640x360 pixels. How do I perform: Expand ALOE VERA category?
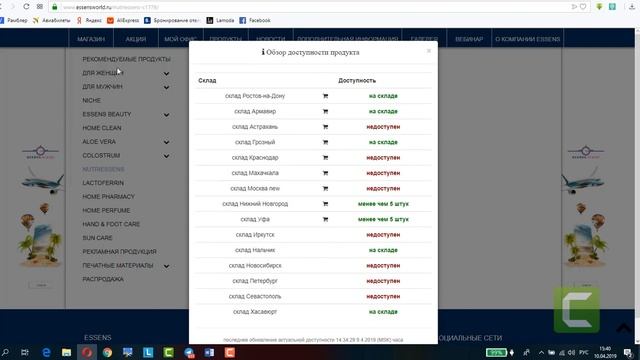click(x=166, y=142)
